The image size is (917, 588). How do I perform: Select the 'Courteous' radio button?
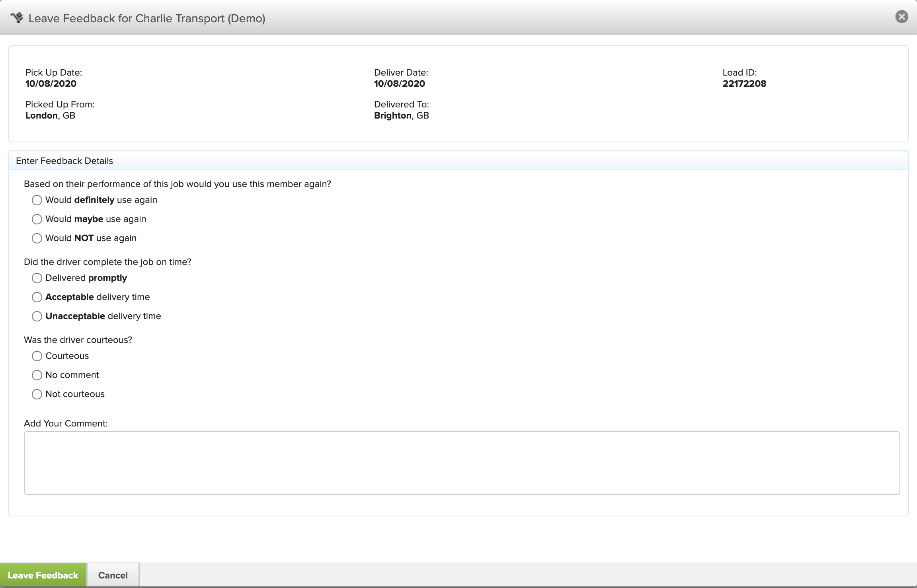click(x=37, y=356)
